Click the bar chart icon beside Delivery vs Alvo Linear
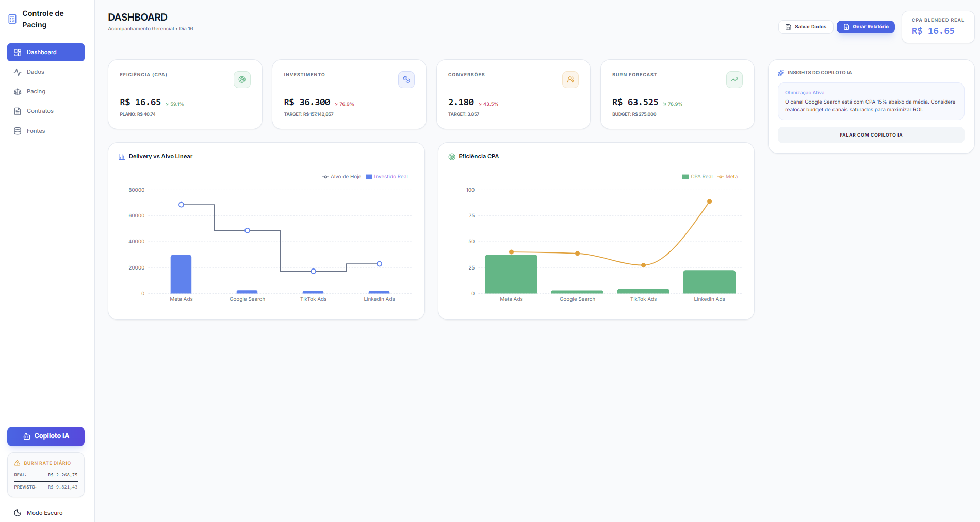Image resolution: width=980 pixels, height=522 pixels. (122, 157)
